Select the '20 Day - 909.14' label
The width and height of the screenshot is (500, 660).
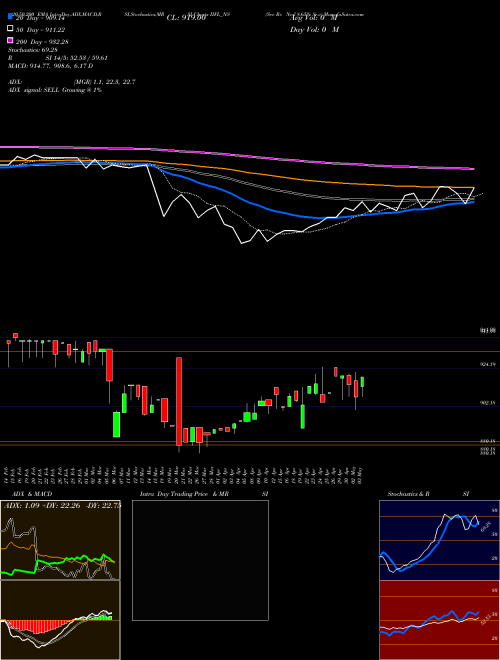40,18
